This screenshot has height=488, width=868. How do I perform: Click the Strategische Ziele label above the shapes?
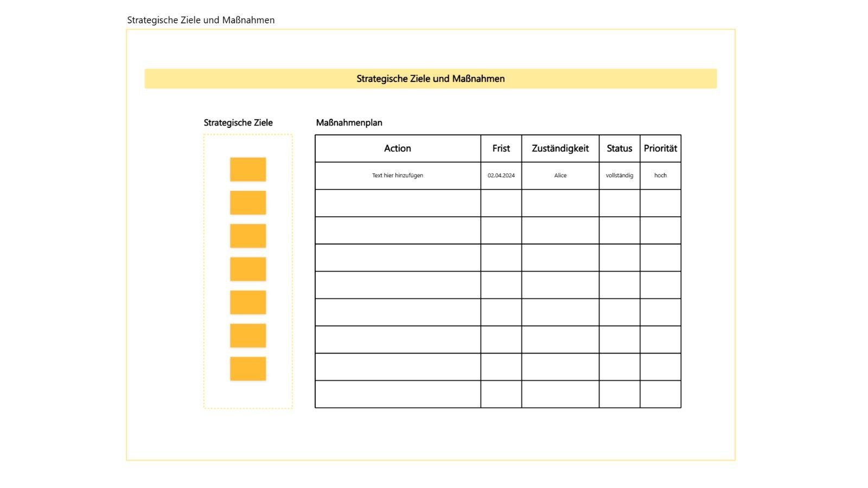coord(237,123)
